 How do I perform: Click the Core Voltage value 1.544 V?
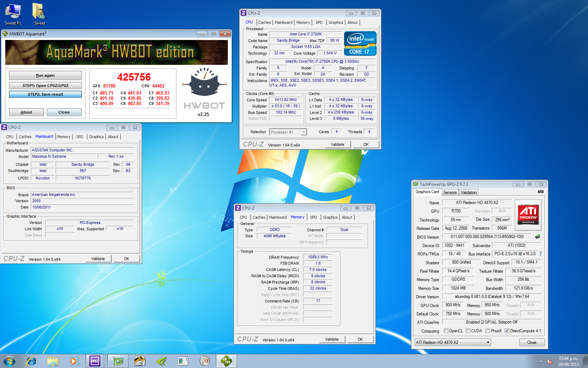[x=330, y=53]
